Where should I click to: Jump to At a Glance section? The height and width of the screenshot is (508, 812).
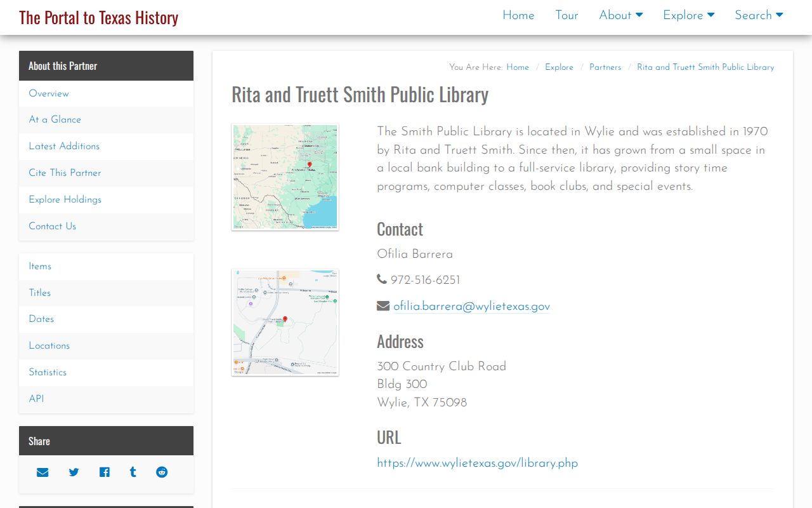(x=106, y=119)
